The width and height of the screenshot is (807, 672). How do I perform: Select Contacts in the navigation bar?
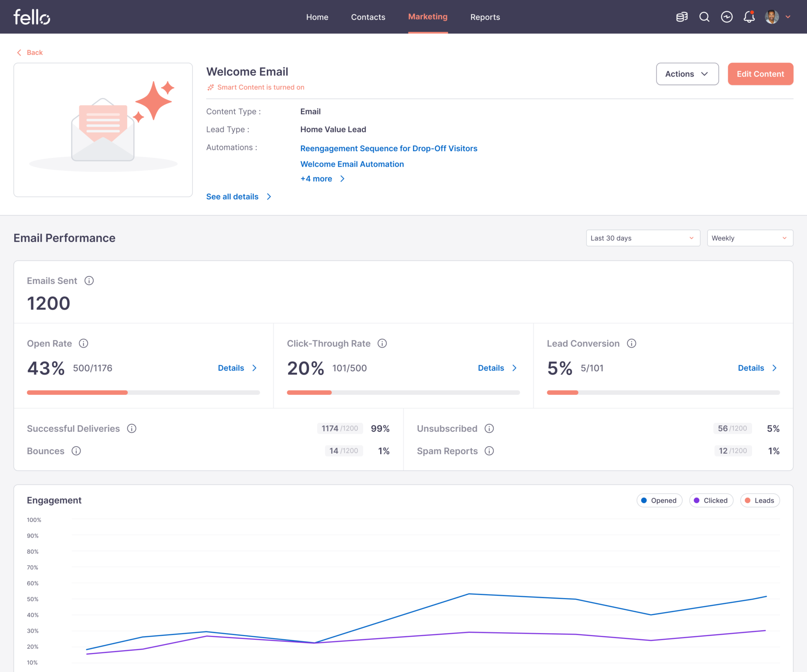click(368, 17)
